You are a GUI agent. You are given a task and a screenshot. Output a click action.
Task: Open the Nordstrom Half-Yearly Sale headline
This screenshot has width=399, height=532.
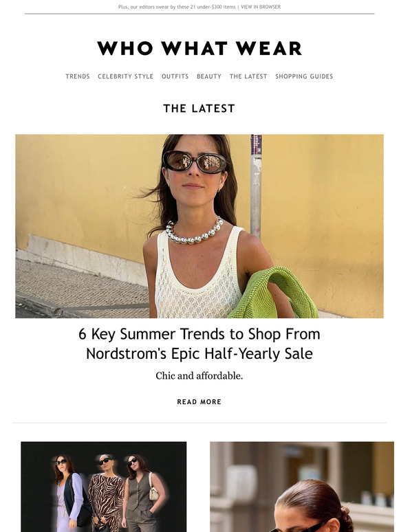[199, 344]
